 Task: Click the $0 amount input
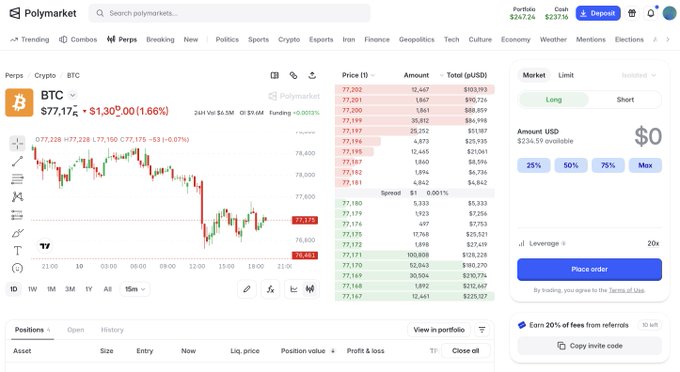648,136
